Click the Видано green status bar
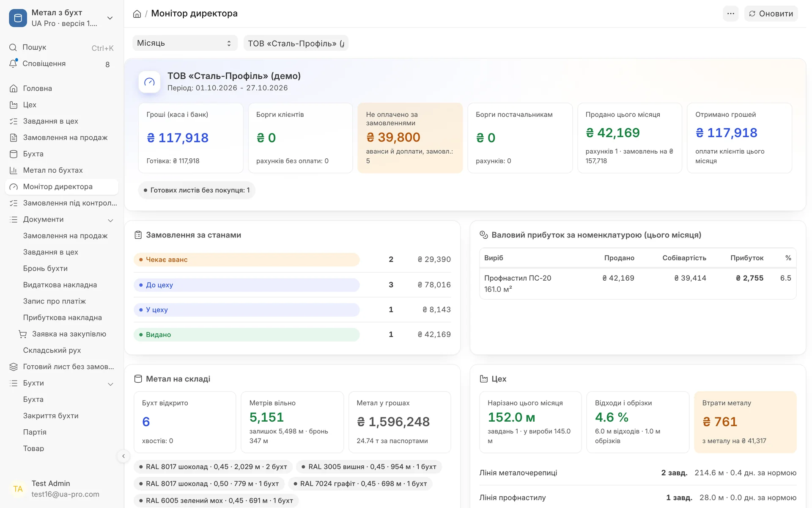The image size is (812, 508). click(247, 334)
